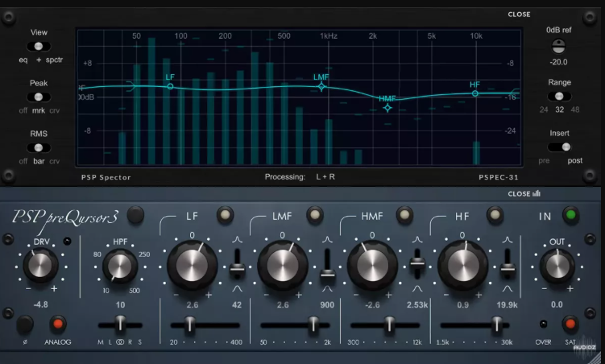The height and width of the screenshot is (364, 605).
Task: Click the LMF gain knob
Action: point(283,266)
